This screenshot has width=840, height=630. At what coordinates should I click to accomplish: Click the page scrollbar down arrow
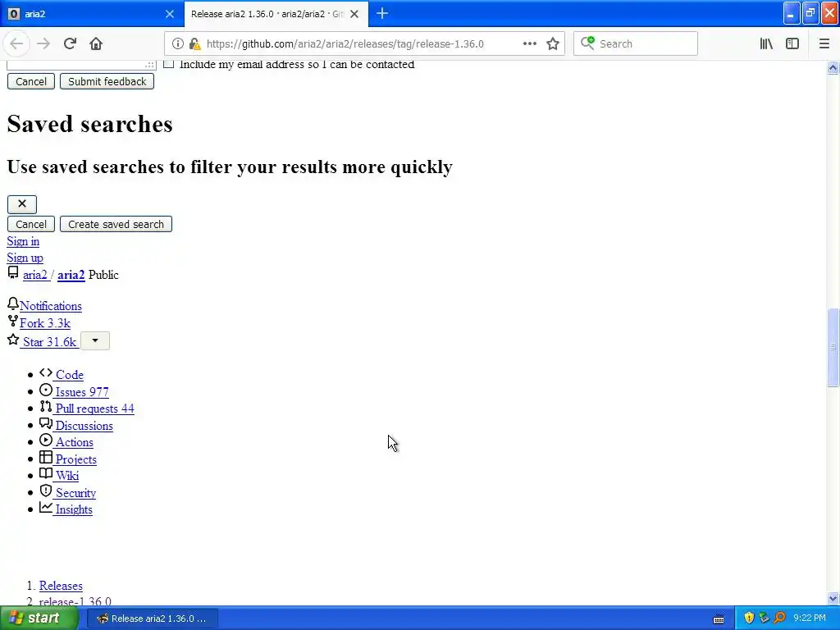(x=833, y=598)
